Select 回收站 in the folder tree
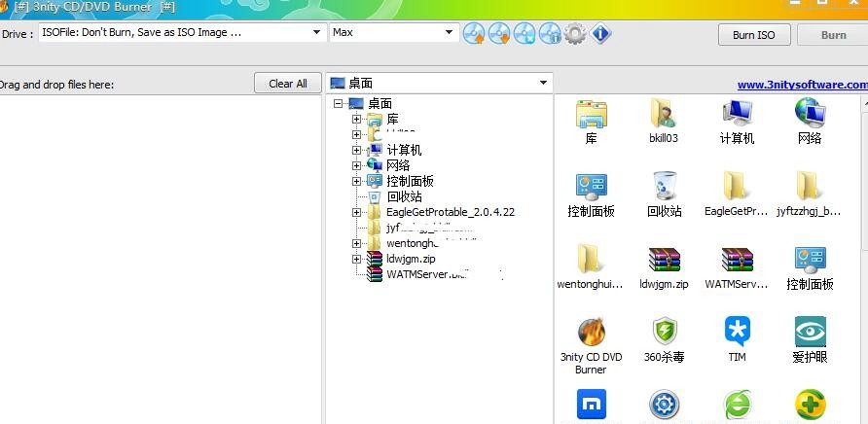 404,196
